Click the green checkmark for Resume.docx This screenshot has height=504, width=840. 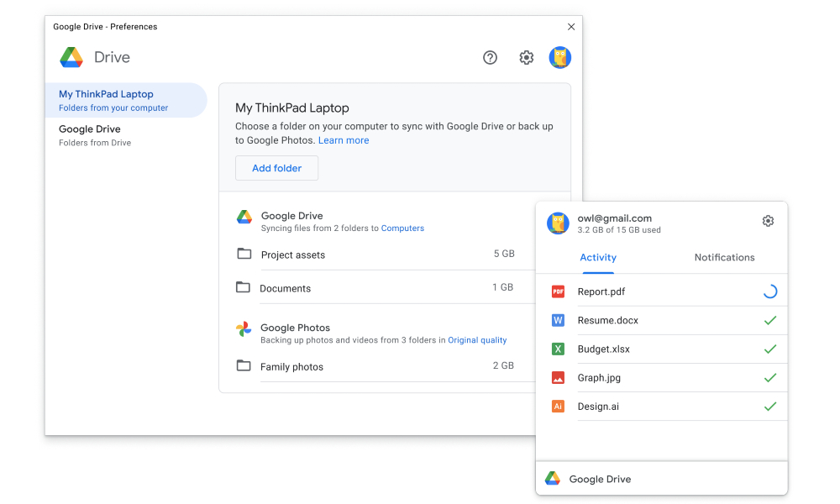[769, 320]
